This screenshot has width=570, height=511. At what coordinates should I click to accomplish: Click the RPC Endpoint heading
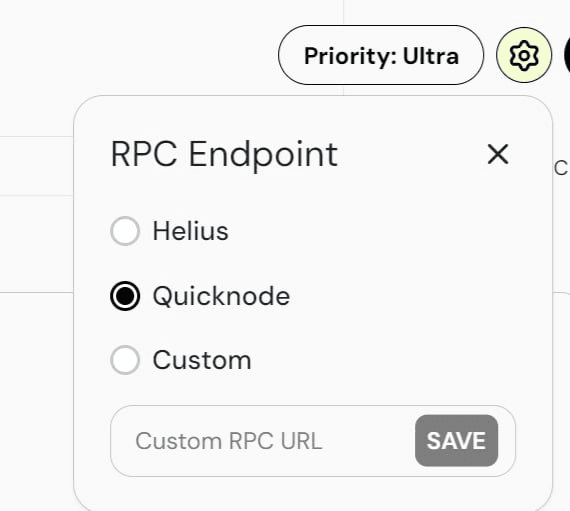[224, 156]
